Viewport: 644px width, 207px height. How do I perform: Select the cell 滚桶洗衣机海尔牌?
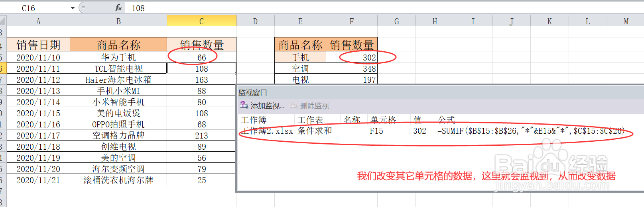(x=118, y=180)
